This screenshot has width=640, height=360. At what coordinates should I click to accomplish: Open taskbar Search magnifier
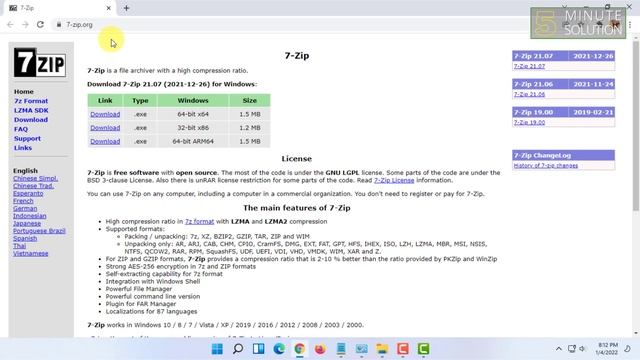pos(238,349)
